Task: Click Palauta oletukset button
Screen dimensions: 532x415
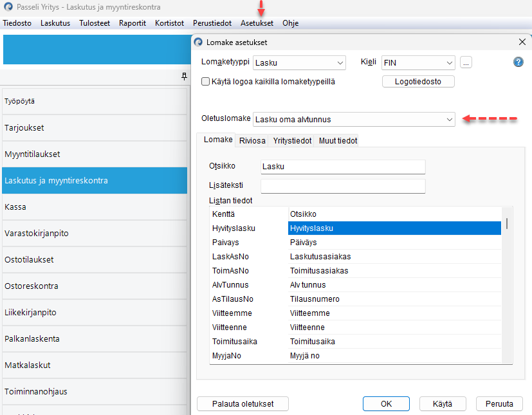Action: pos(243,404)
